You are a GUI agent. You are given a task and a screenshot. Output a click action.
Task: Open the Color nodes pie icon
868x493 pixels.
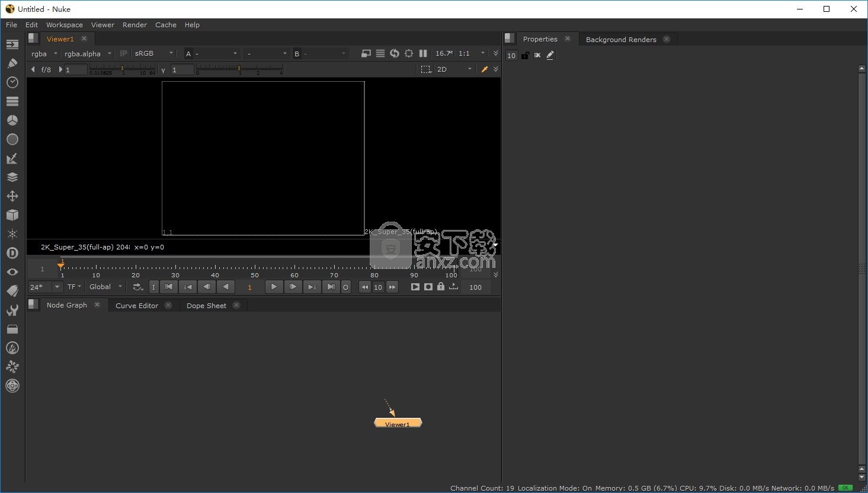(12, 120)
